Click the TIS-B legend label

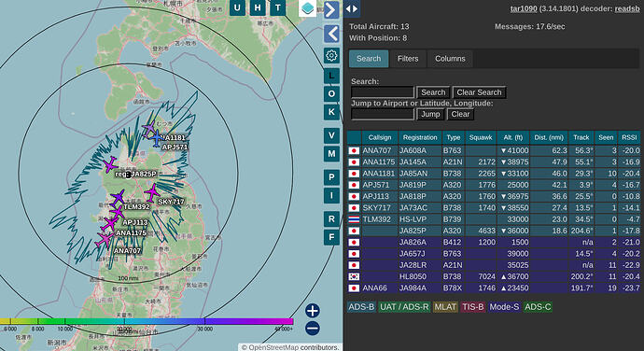pyautogui.click(x=472, y=307)
